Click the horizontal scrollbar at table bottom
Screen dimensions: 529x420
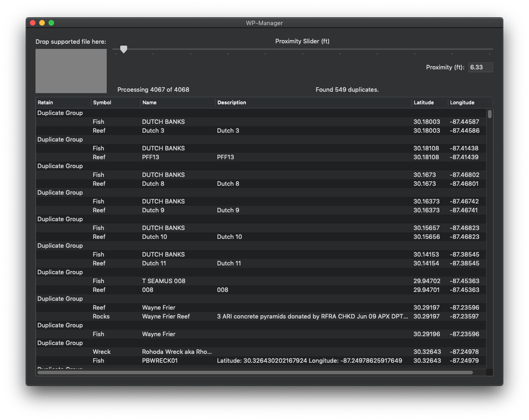point(255,372)
